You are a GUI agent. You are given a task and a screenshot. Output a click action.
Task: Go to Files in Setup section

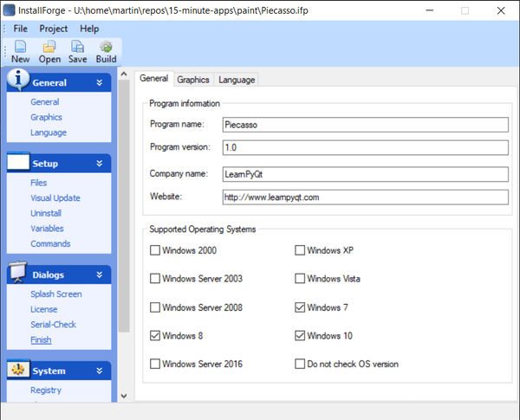click(x=38, y=183)
